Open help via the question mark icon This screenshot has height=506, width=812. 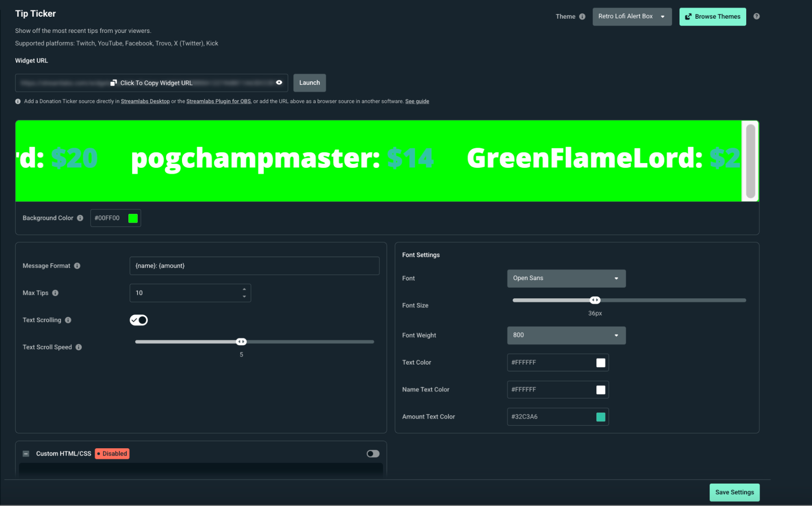click(756, 16)
